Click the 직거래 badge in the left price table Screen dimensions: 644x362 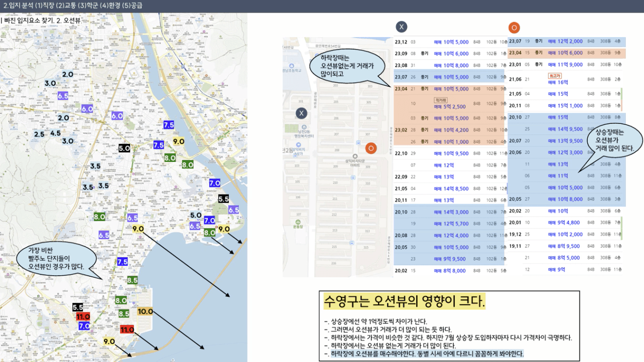[x=440, y=100]
